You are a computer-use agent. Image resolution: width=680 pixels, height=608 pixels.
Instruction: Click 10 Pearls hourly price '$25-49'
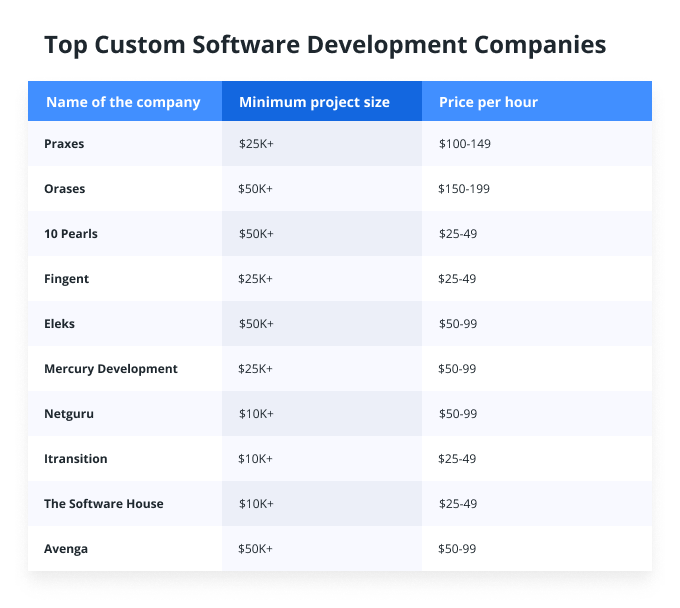[x=458, y=234]
